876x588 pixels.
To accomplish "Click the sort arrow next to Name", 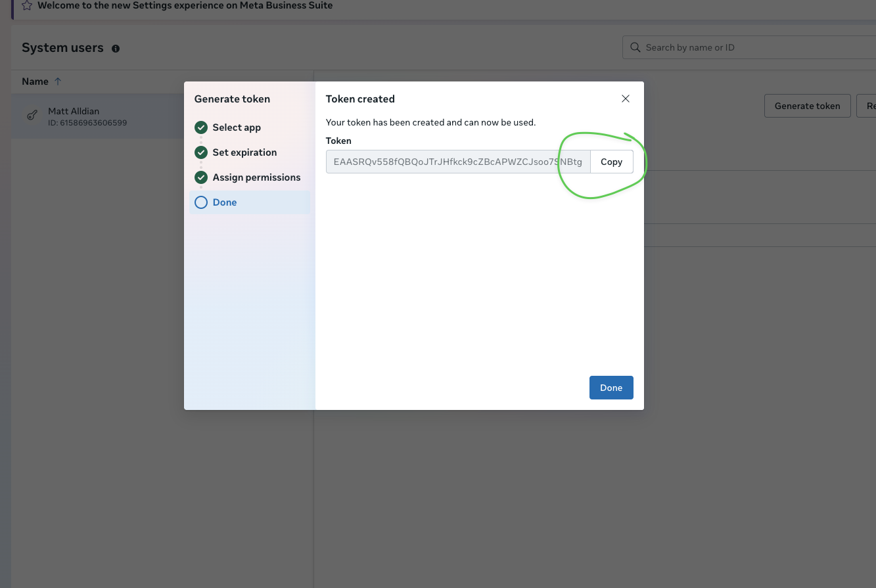I will point(58,81).
